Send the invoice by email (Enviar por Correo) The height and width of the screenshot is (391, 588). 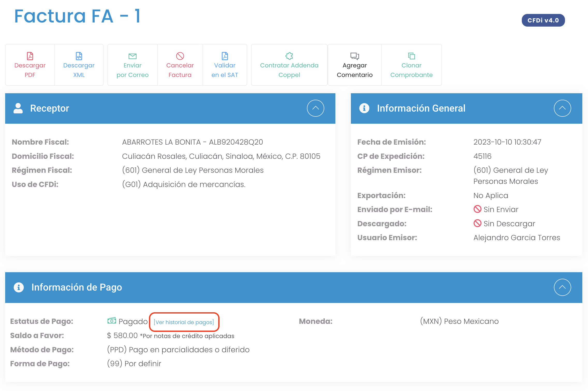[x=132, y=65]
